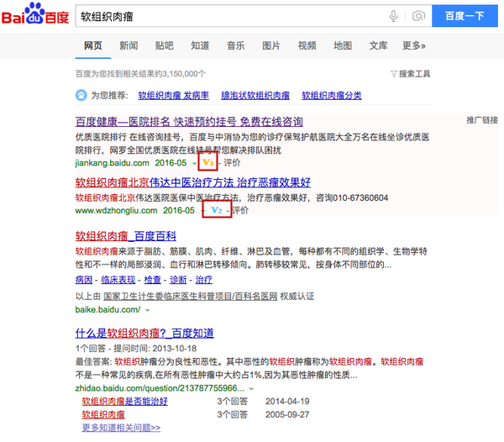Open the 知道 tab

[200, 45]
